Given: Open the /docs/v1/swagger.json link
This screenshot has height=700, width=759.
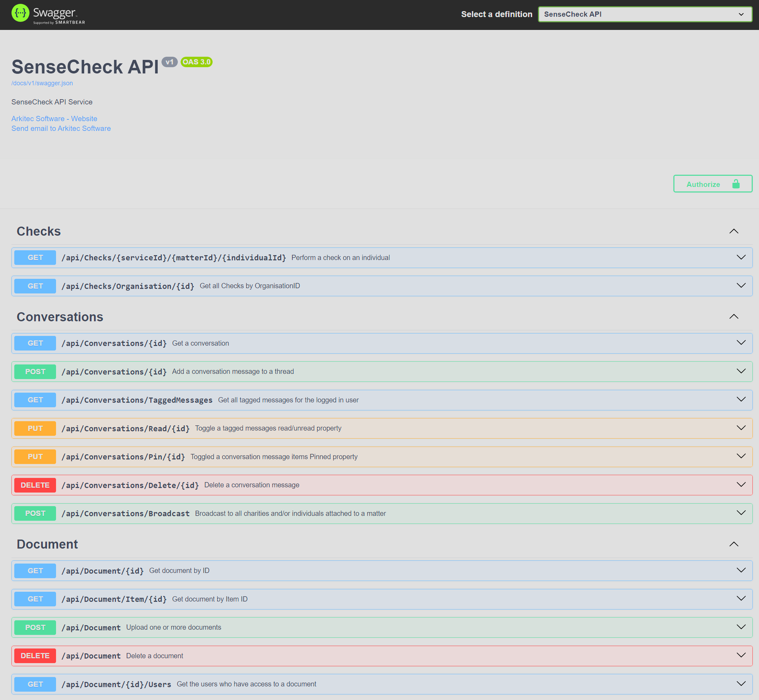Looking at the screenshot, I should coord(42,83).
